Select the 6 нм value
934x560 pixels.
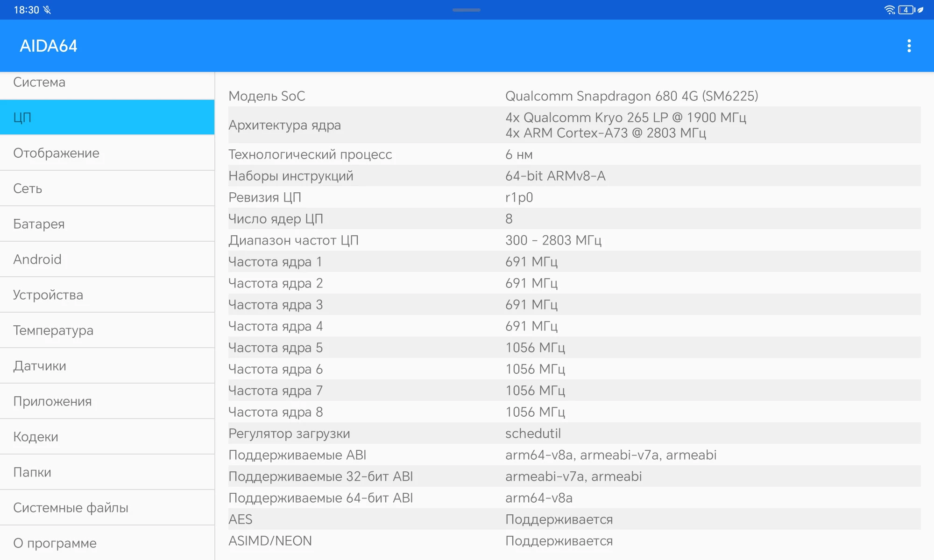pyautogui.click(x=519, y=154)
